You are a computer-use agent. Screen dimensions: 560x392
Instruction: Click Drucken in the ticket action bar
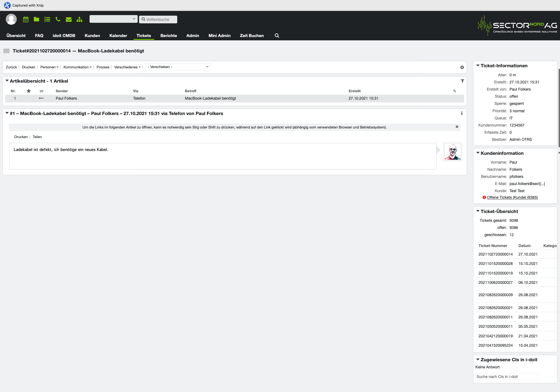pyautogui.click(x=29, y=67)
